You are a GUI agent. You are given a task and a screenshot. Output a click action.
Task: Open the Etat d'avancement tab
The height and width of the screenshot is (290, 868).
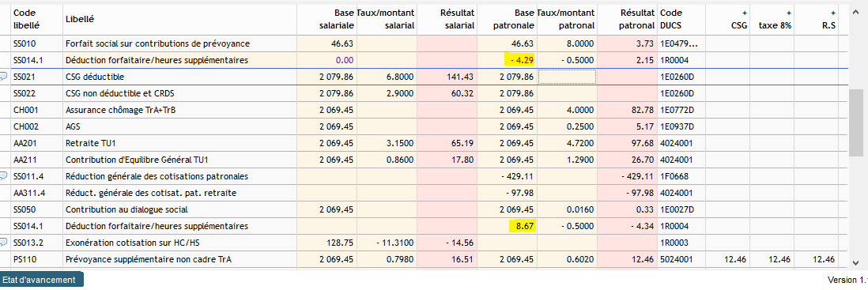tap(42, 280)
